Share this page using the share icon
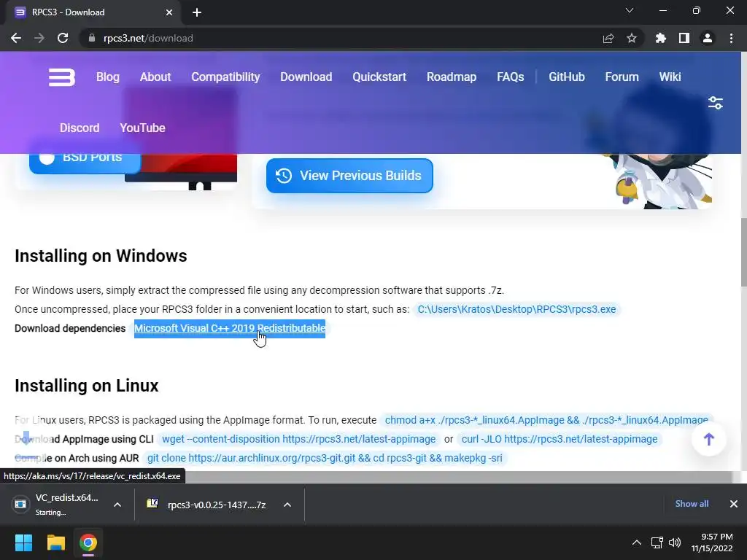 tap(608, 38)
